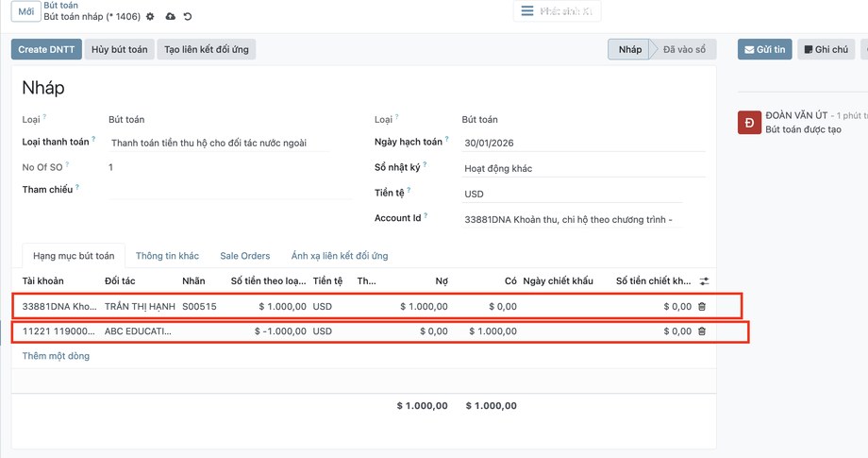This screenshot has height=458, width=868.
Task: Sort by Đối tác column header
Action: point(120,280)
